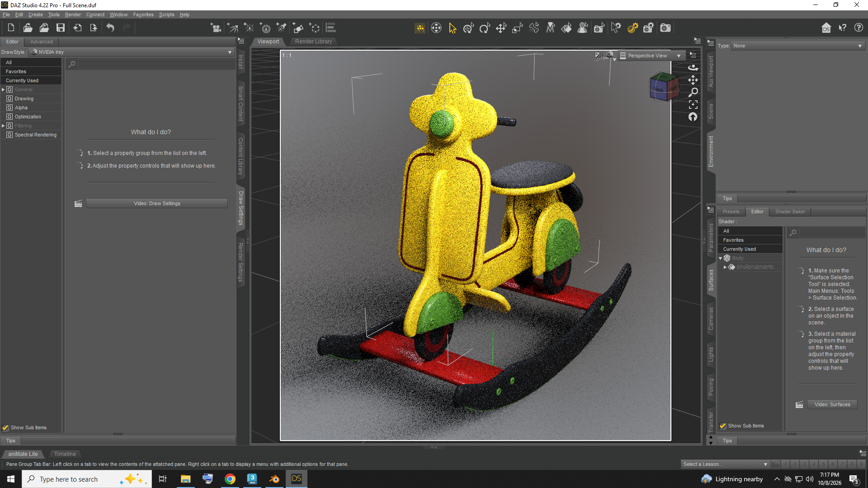Open the Timeline tab
The image size is (868, 488).
[65, 454]
